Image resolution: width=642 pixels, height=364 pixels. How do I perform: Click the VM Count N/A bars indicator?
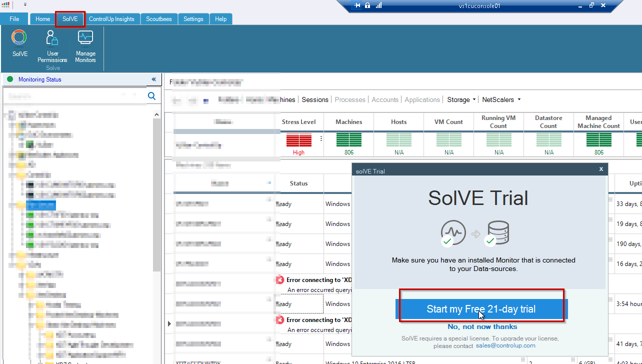[x=449, y=140]
